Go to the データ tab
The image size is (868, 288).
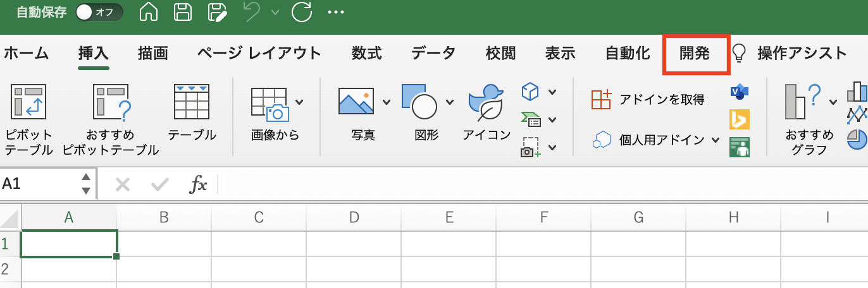tap(433, 54)
